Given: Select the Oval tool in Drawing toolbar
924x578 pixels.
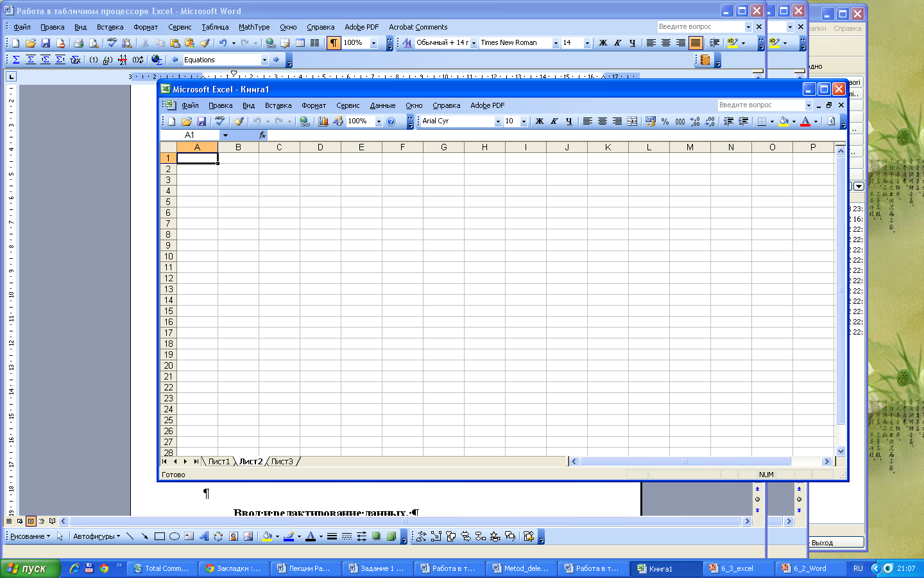Looking at the screenshot, I should (x=174, y=536).
